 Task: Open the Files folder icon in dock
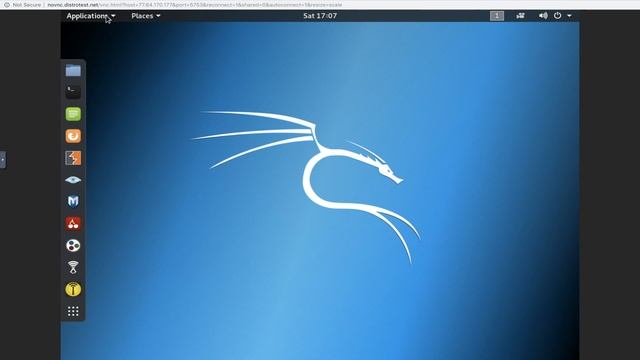(x=73, y=70)
